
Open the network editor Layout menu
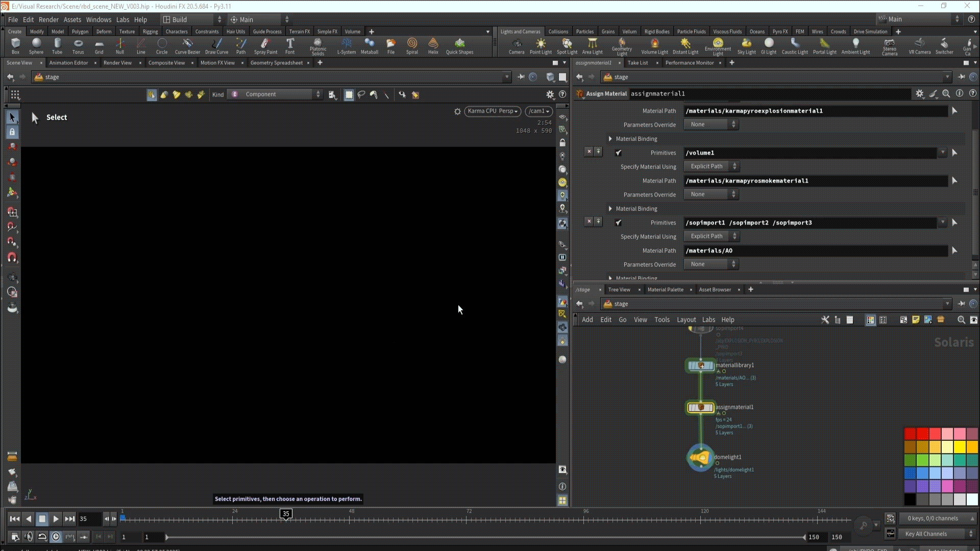pos(686,320)
